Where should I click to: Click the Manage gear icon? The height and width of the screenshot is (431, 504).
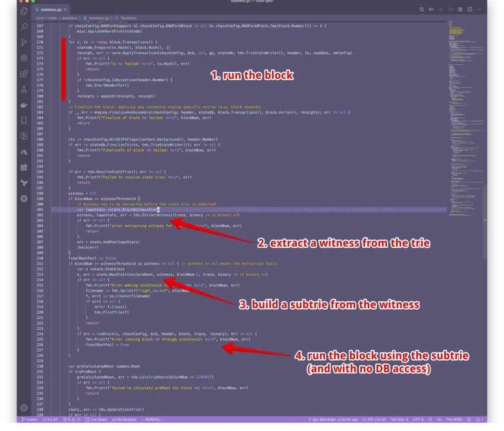click(24, 408)
